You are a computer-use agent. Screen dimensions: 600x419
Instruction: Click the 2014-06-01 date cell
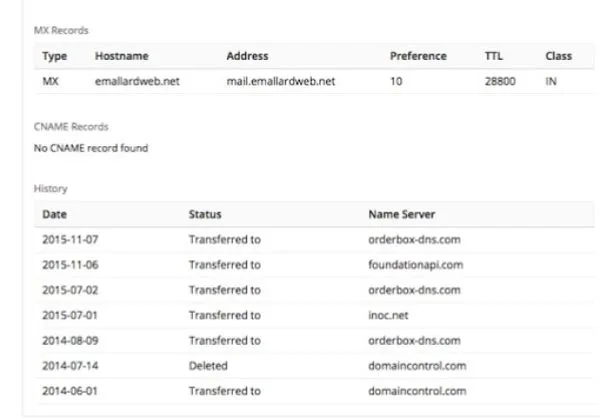[x=70, y=391]
